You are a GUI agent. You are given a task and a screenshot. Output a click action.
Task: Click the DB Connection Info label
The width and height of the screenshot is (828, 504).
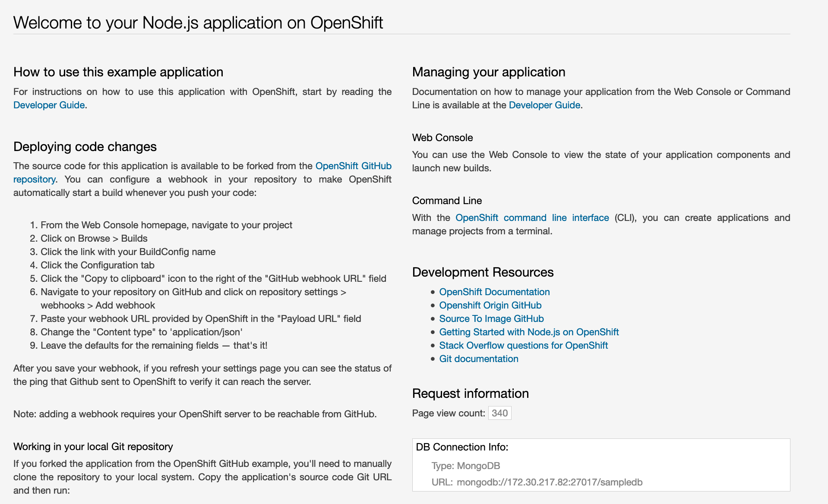pyautogui.click(x=462, y=447)
